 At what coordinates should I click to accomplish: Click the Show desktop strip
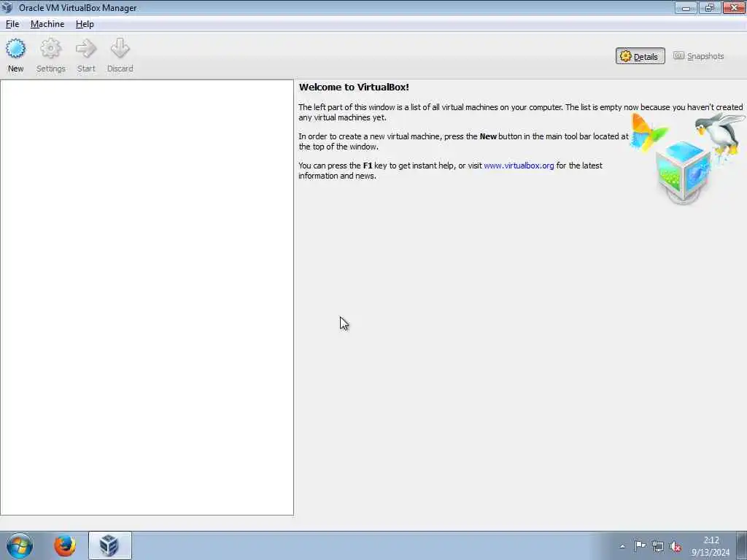click(742, 545)
